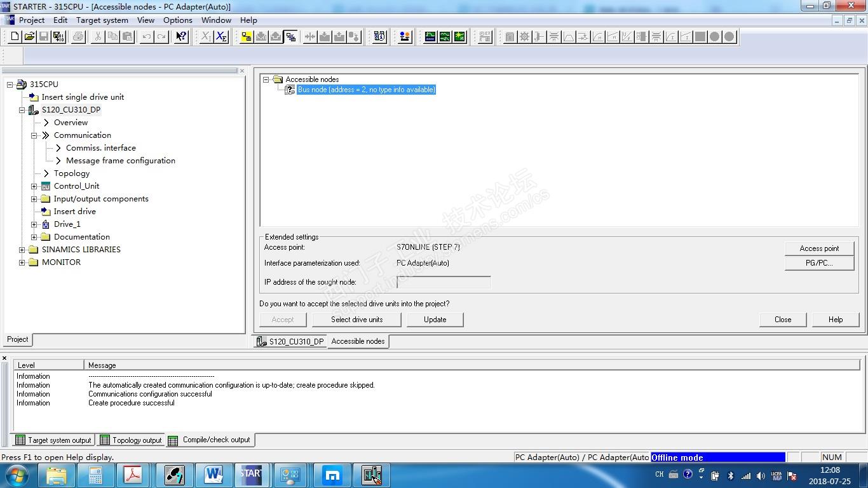
Task: Click the green measuring function star icon
Action: [x=459, y=37]
